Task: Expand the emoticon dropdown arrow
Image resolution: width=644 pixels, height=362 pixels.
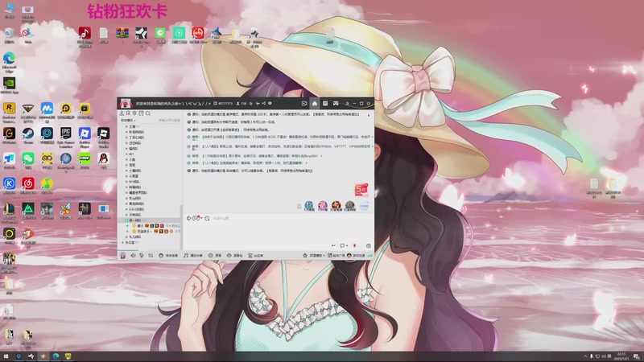Action: (x=201, y=218)
